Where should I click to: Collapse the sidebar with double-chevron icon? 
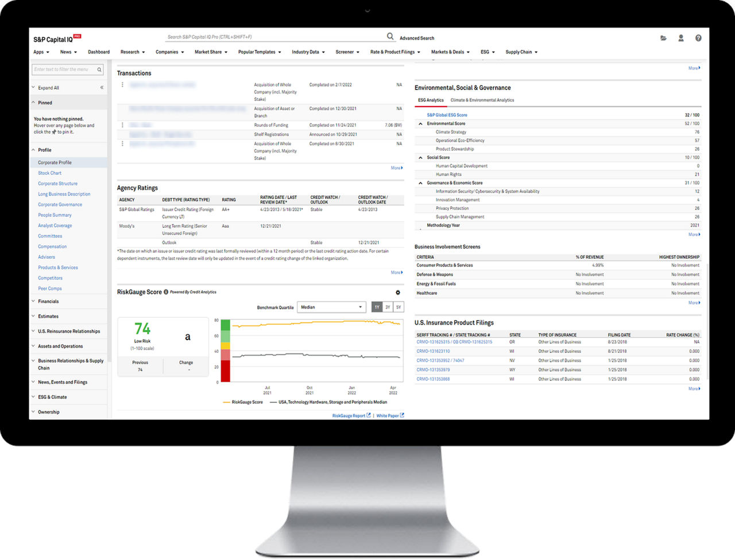102,88
